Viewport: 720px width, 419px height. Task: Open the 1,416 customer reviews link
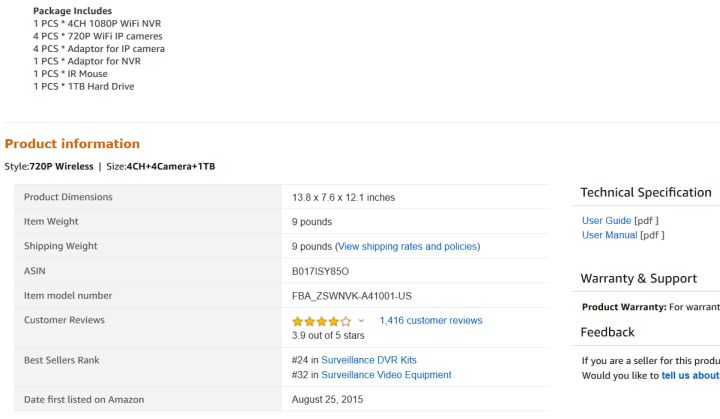(x=430, y=321)
